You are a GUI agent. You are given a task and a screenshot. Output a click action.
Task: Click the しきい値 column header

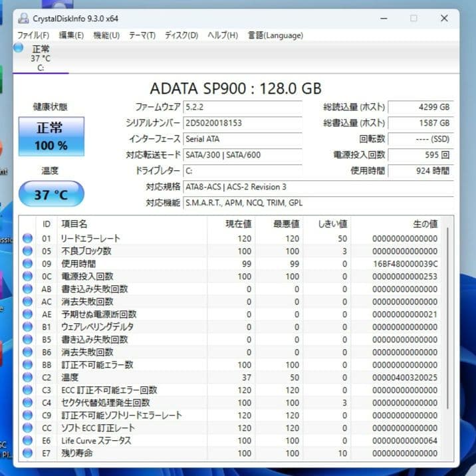(332, 224)
